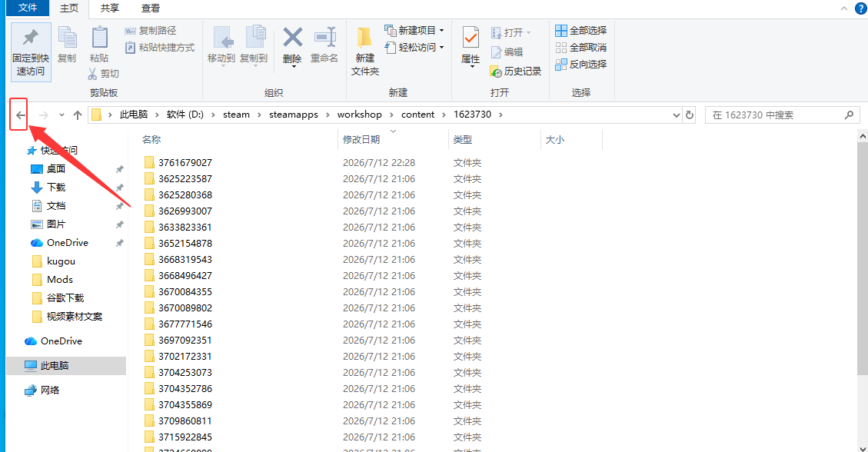Refresh the current folder view
Image resolution: width=868 pixels, height=452 pixels.
(689, 115)
